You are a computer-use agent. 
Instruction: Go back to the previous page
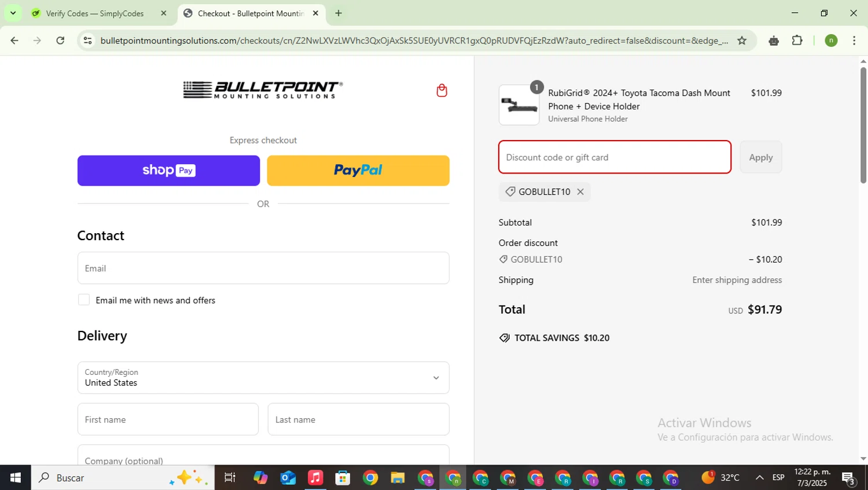14,40
